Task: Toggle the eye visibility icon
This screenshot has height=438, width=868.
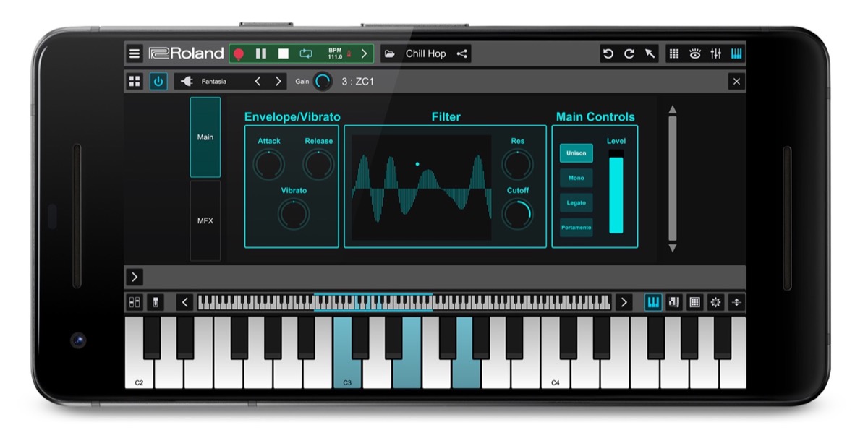Action: (x=695, y=53)
